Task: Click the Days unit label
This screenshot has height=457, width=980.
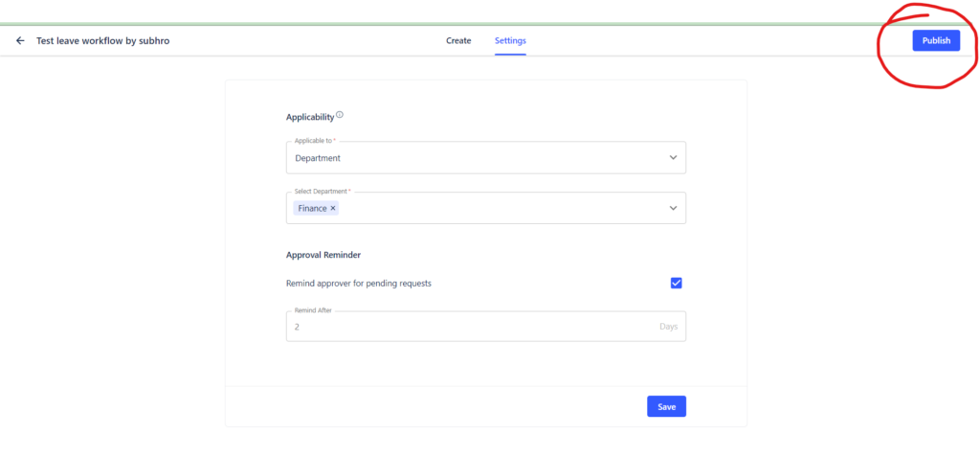Action: click(668, 327)
